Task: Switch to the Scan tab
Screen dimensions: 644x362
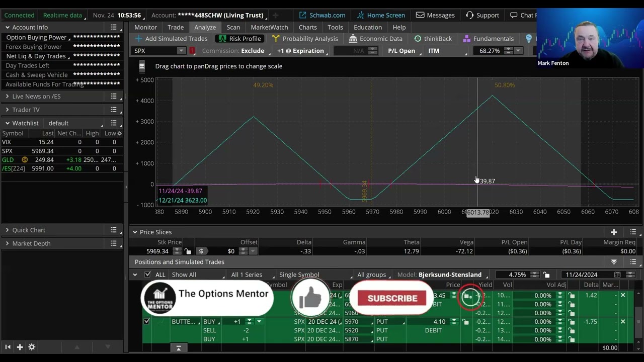Action: click(233, 27)
